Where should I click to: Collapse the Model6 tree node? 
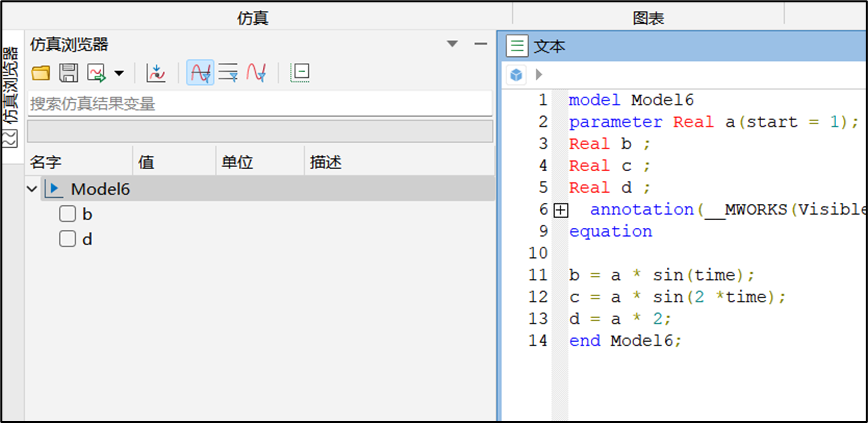(32, 189)
